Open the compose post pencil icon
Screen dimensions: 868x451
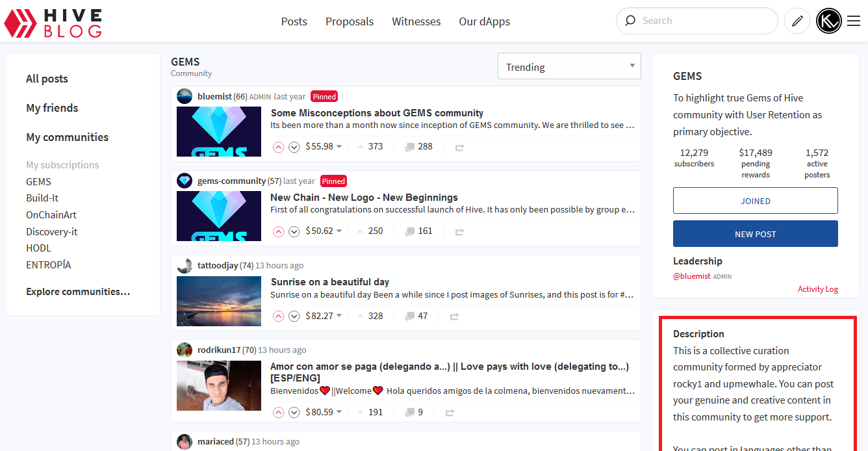point(797,21)
